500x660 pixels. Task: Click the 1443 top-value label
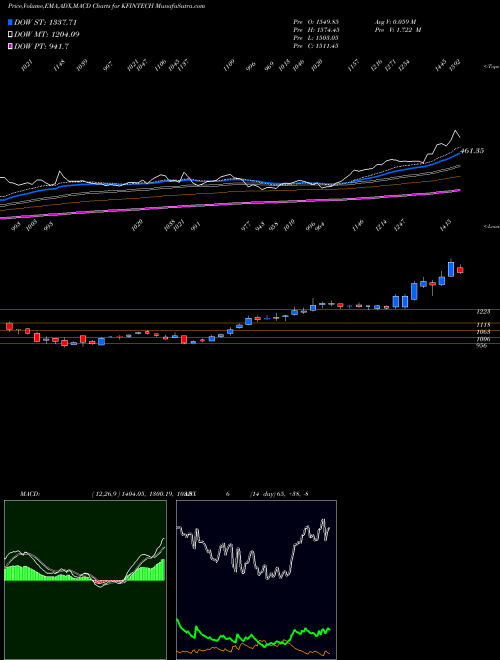pos(441,66)
